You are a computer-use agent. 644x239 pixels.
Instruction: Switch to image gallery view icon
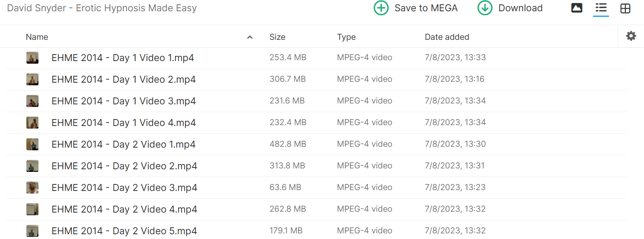(x=577, y=8)
